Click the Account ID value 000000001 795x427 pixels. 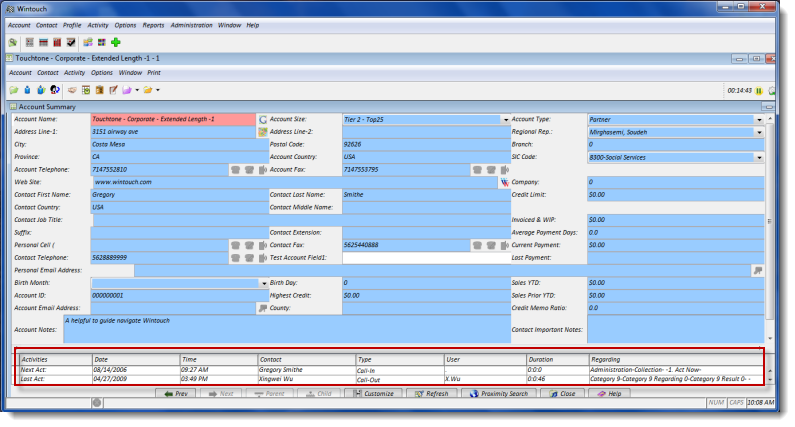(179, 296)
